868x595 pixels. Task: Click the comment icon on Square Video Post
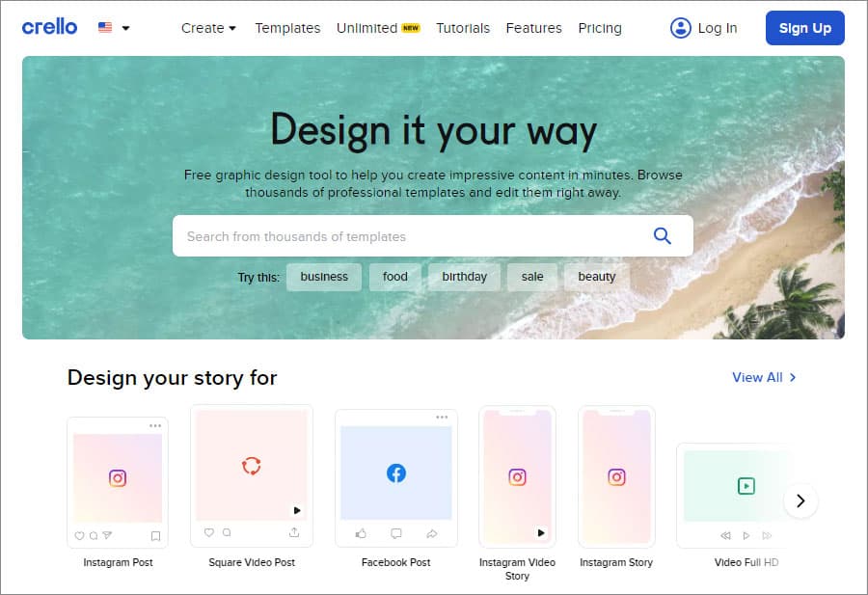pos(227,532)
